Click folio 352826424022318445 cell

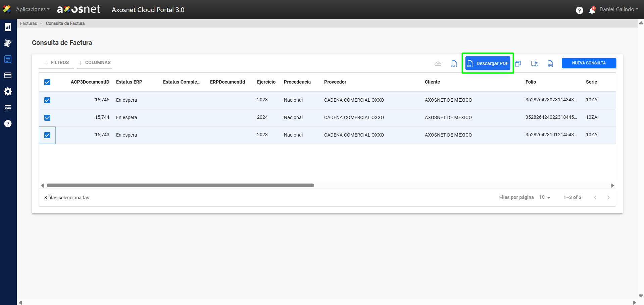(x=551, y=117)
